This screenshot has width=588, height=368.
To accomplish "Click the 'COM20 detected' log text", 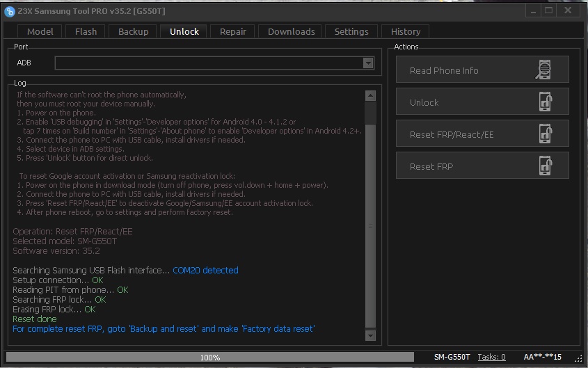I will (x=205, y=270).
